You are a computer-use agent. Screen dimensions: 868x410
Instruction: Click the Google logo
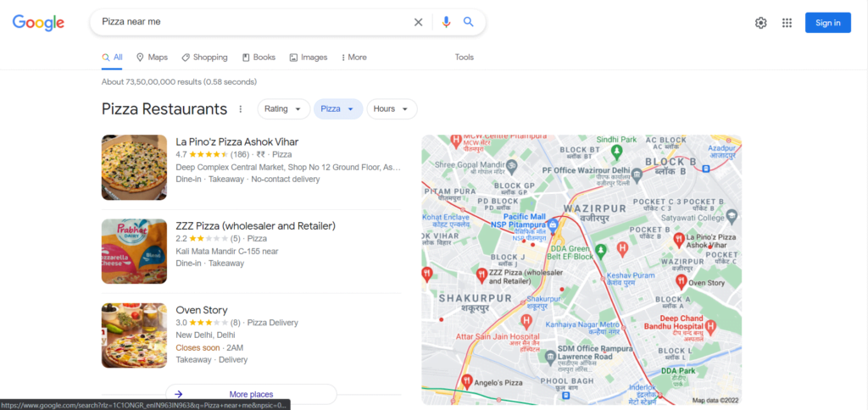point(38,22)
